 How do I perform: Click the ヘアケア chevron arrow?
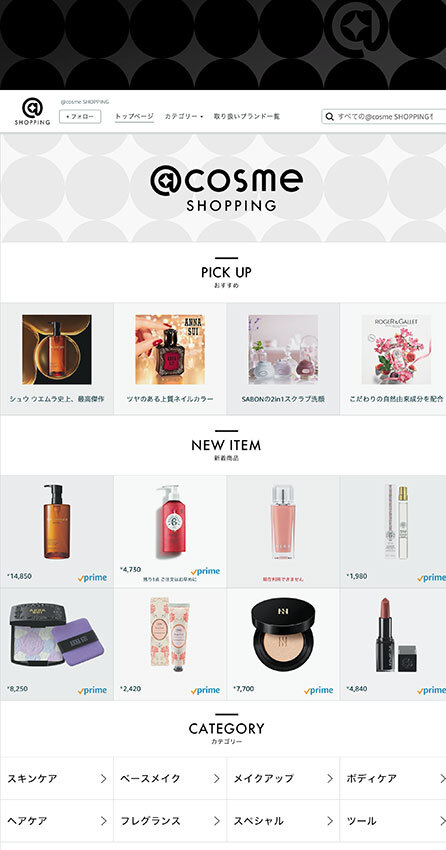pos(104,821)
